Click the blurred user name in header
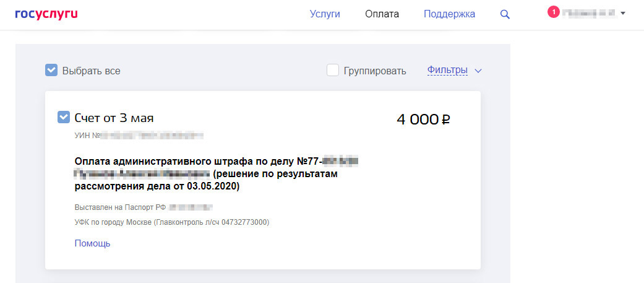644x283 pixels. pos(588,13)
